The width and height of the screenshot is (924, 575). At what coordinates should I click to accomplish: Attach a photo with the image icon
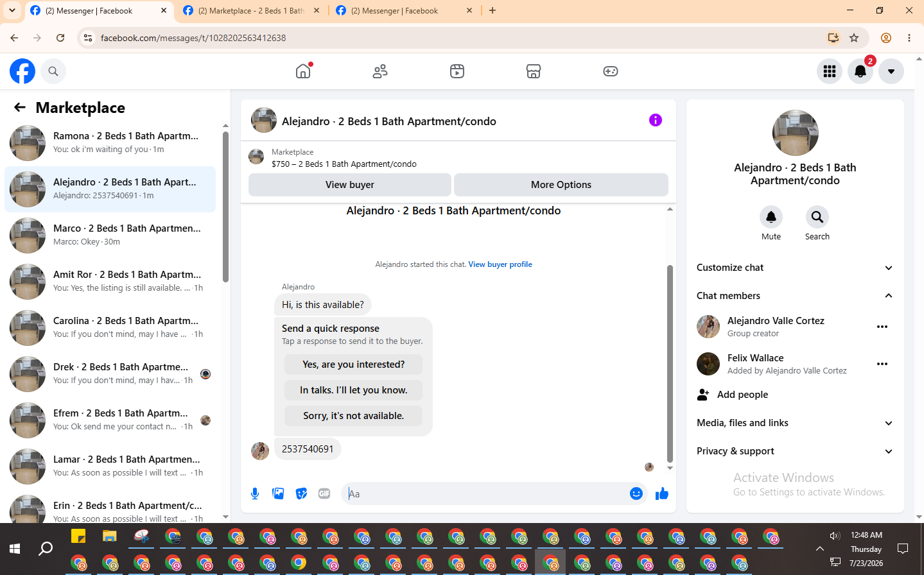pyautogui.click(x=278, y=493)
